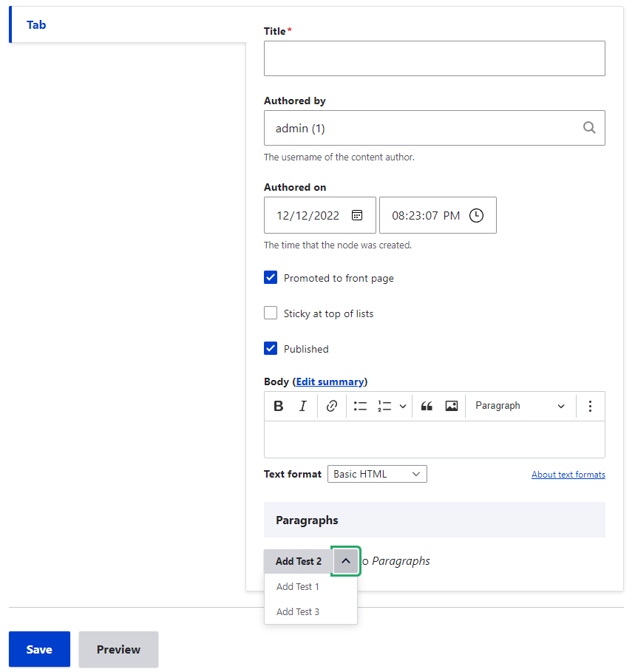Disable Promoted to front page
This screenshot has height=672, width=635.
271,277
